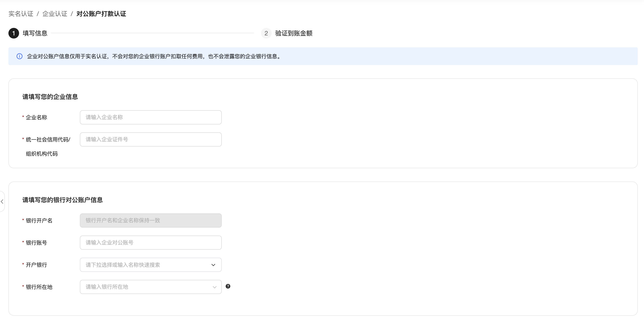Focus the 统一社会信用代码 certificate number field

pos(151,139)
